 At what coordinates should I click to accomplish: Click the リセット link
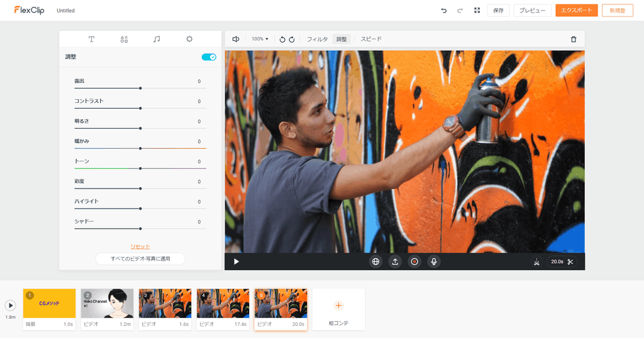pyautogui.click(x=140, y=246)
